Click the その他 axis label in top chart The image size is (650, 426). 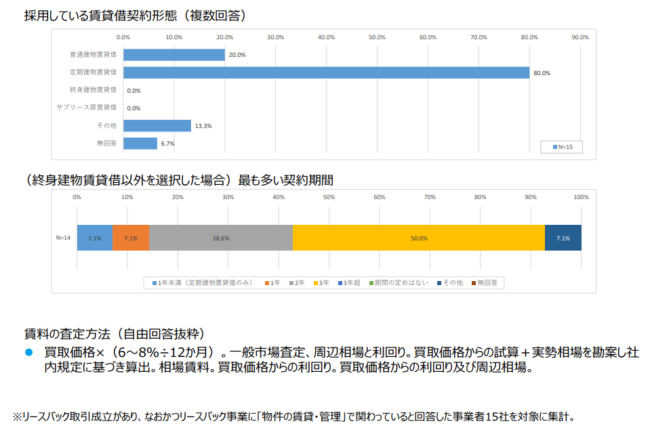pos(107,125)
